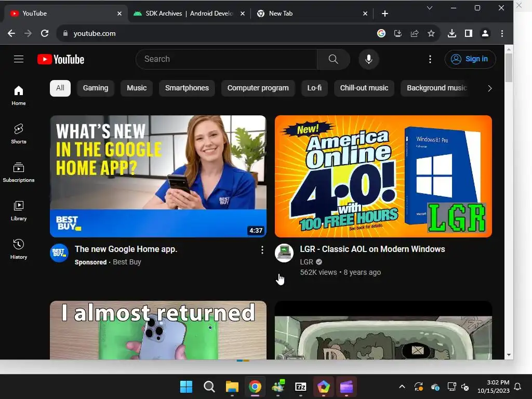This screenshot has width=532, height=399.
Task: Open Chrome downloads icon
Action: pos(451,33)
